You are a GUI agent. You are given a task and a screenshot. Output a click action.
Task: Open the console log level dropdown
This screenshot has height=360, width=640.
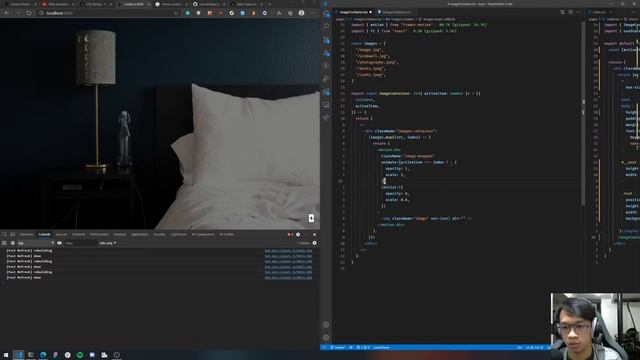pos(108,243)
